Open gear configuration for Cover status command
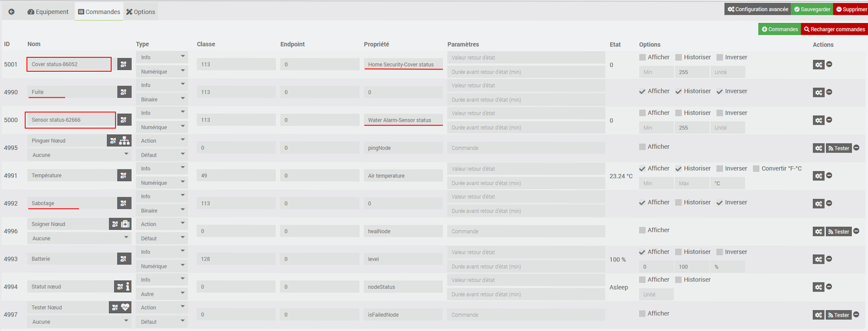868x331 pixels. 818,65
